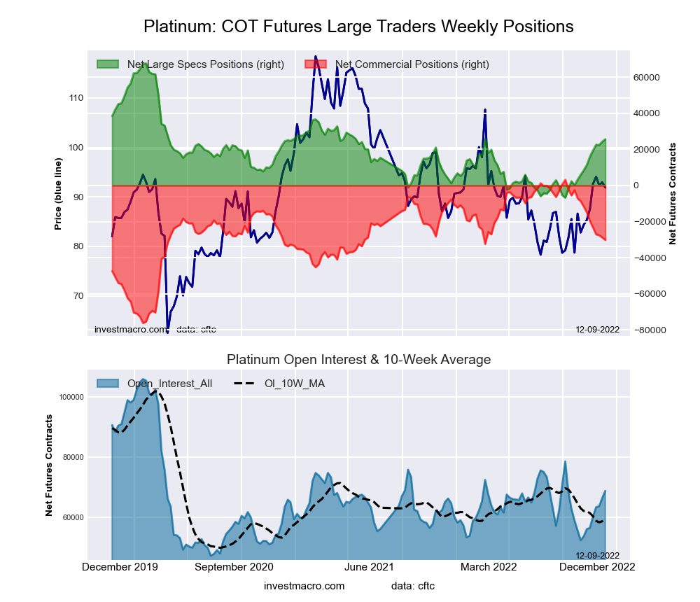Click the September 2020 x-axis label
Viewport: 700px width, 602px height.
[x=234, y=567]
